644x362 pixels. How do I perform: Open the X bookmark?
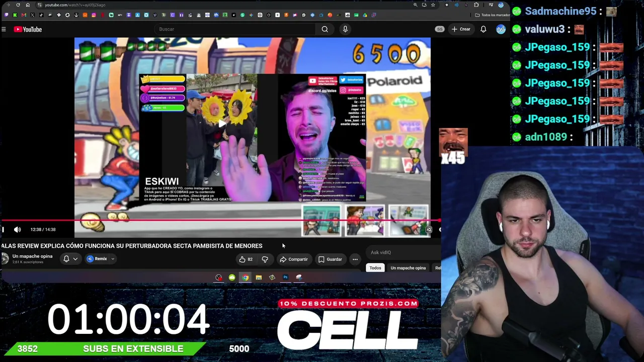(32, 15)
